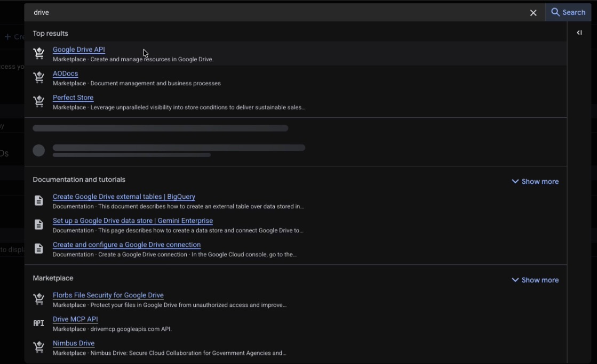The height and width of the screenshot is (364, 597).
Task: Expand Show more for Documentation and tutorials
Action: (535, 181)
